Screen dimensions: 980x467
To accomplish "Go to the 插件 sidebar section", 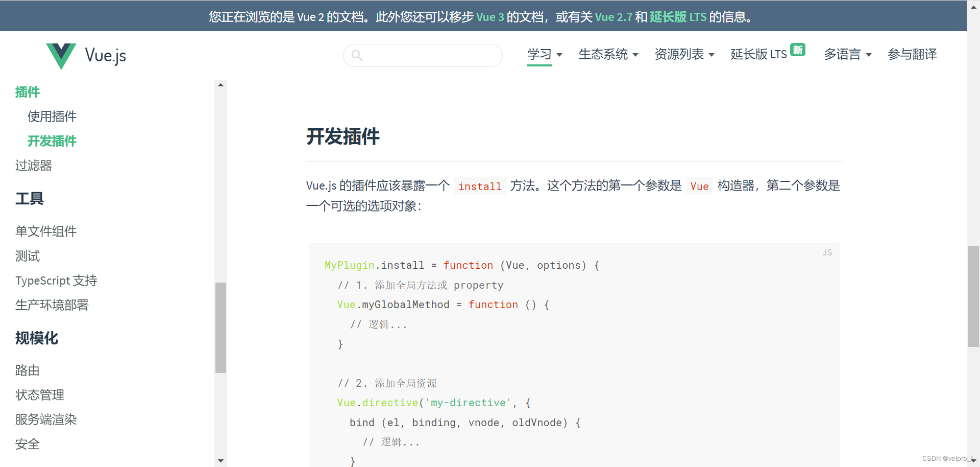I will pos(28,92).
